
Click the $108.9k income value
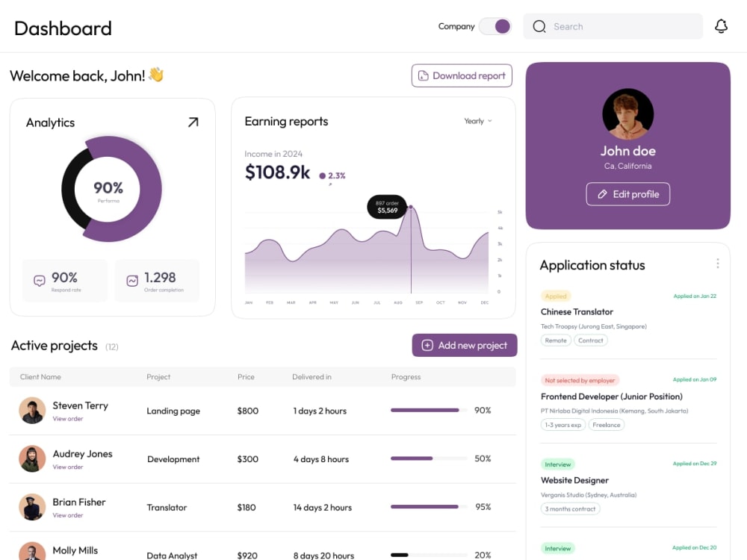(x=277, y=172)
